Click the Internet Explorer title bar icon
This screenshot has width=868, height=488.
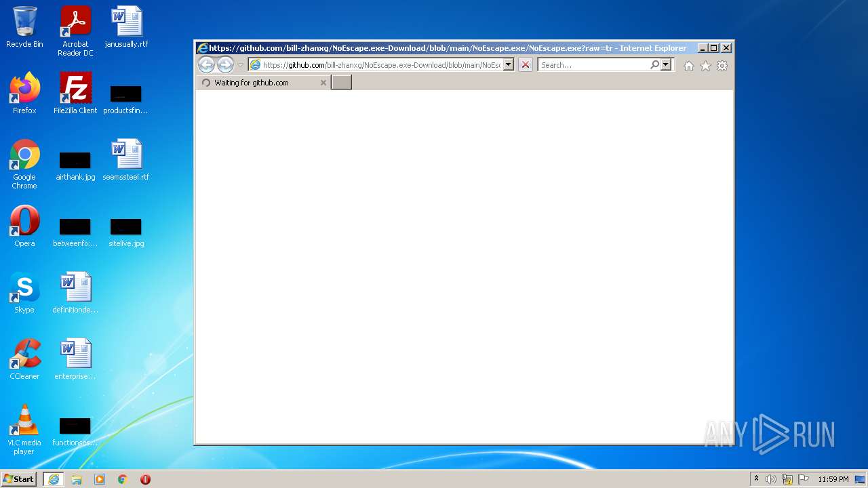[202, 48]
